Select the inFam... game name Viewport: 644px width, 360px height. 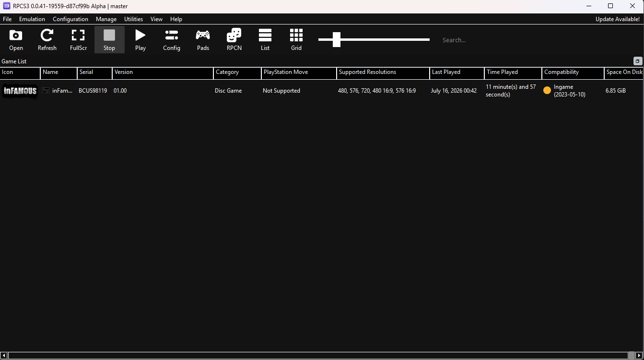(x=62, y=91)
